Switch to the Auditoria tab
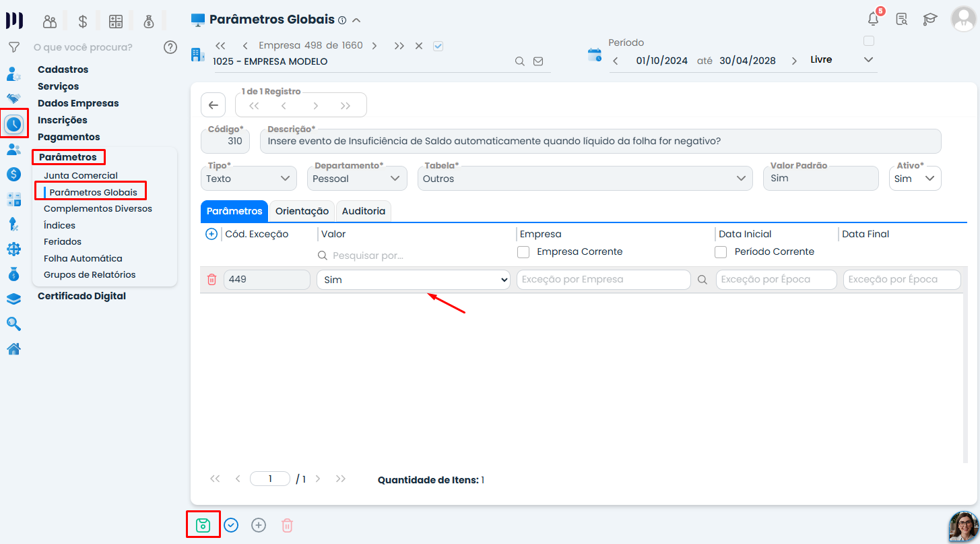 [x=364, y=211]
